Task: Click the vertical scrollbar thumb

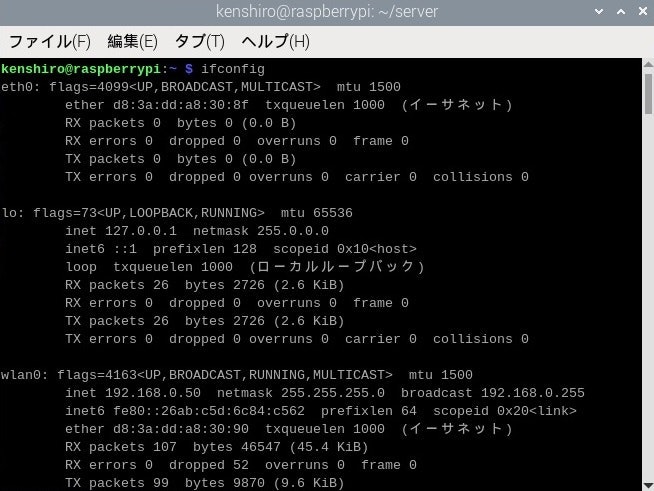Action: [x=648, y=94]
